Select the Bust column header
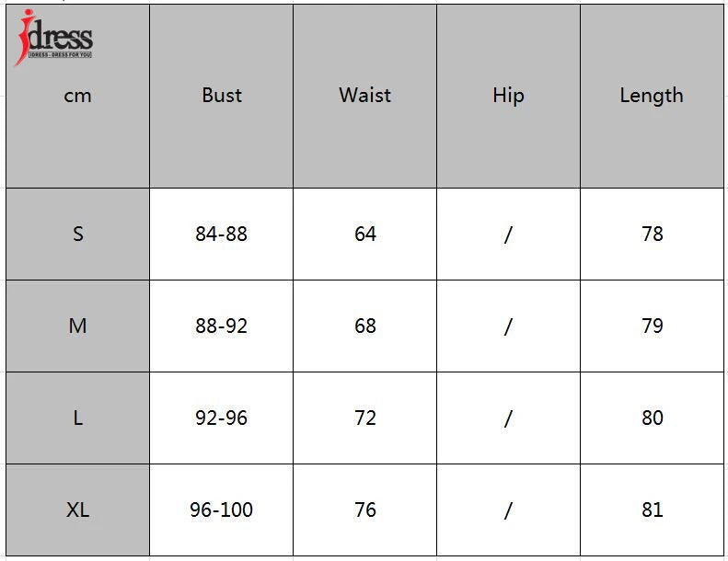 (x=222, y=96)
